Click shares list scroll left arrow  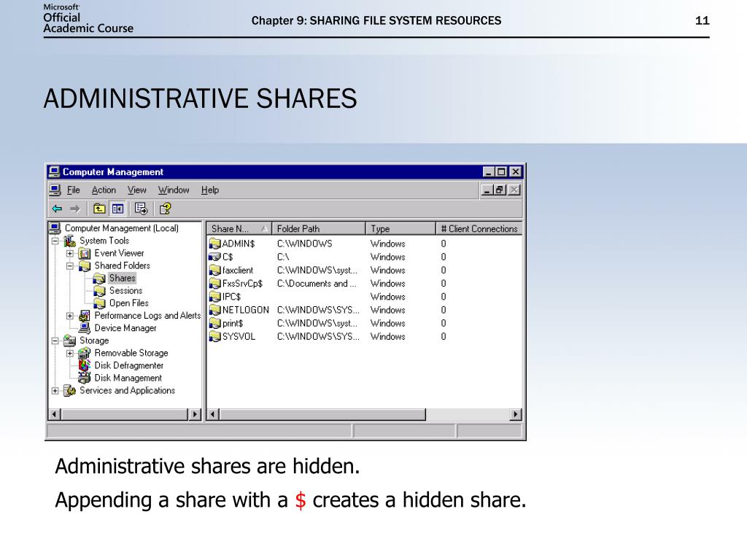(213, 414)
